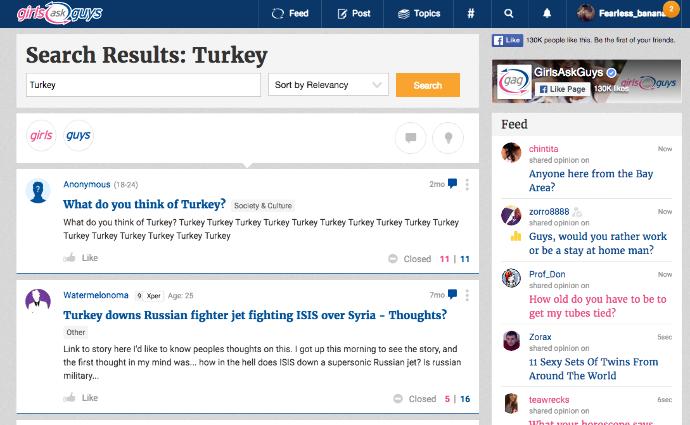690x425 pixels.
Task: Focus the Turkey search input field
Action: point(143,85)
